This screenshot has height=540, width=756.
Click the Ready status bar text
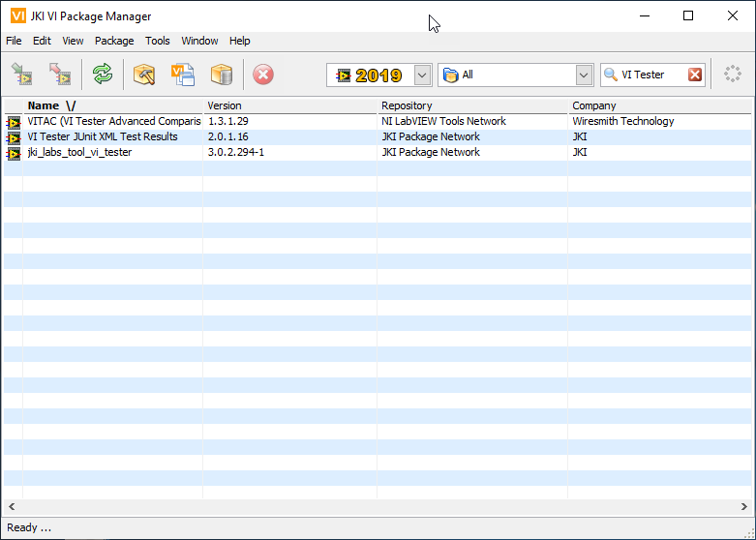point(29,527)
